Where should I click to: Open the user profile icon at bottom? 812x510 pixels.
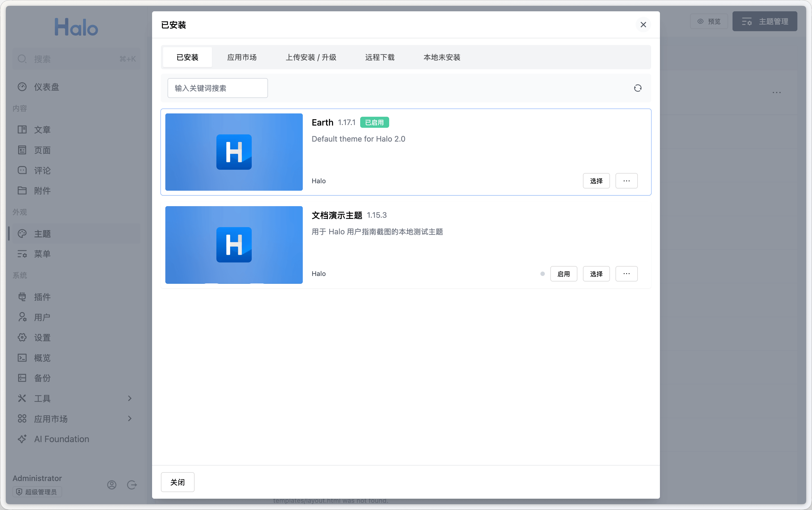[x=112, y=485]
